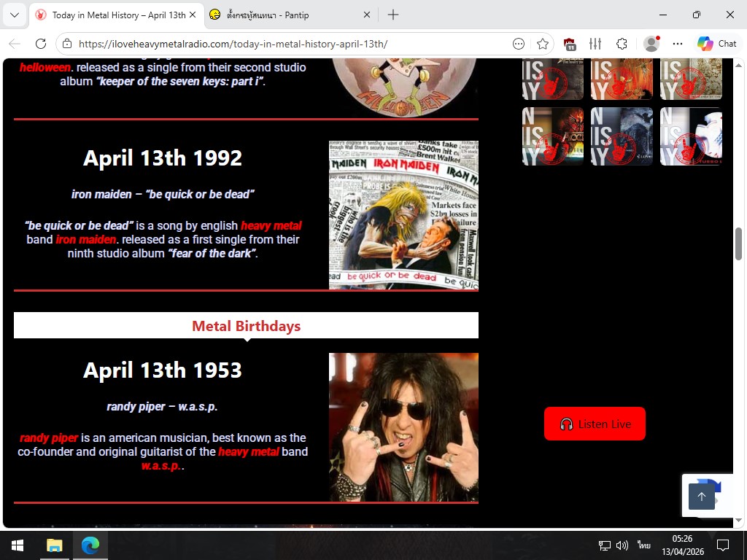Open the browser profile avatar
The image size is (747, 560).
pyautogui.click(x=651, y=44)
